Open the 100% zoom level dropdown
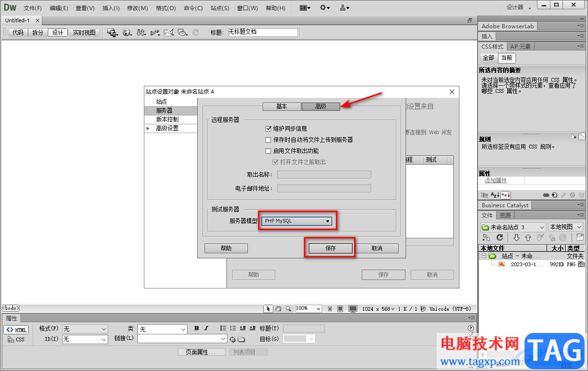 (308, 308)
